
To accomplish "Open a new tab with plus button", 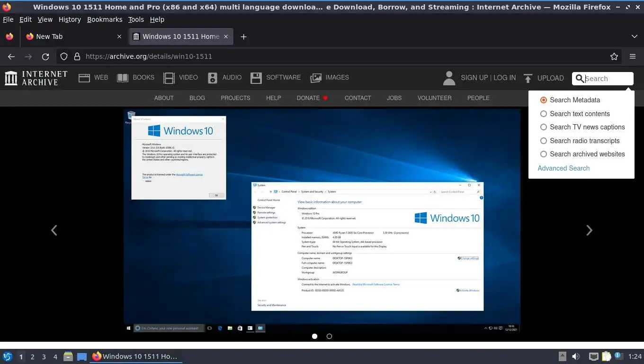I will tap(243, 36).
